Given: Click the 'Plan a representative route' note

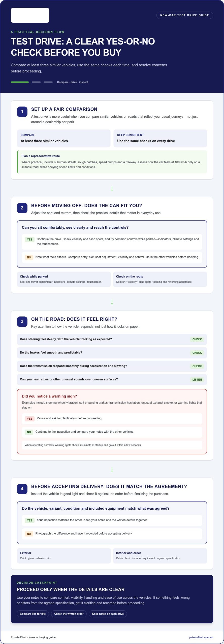Looking at the screenshot, I should (112, 162).
